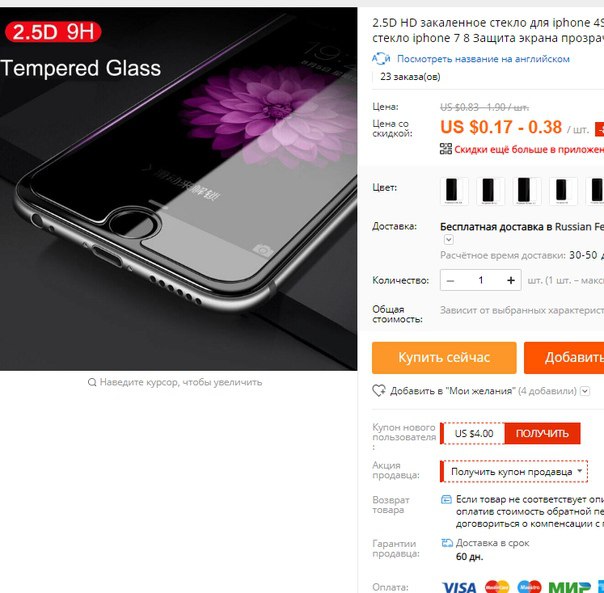604x593 pixels.
Task: Decrease quantity with the minus button
Action: (450, 280)
